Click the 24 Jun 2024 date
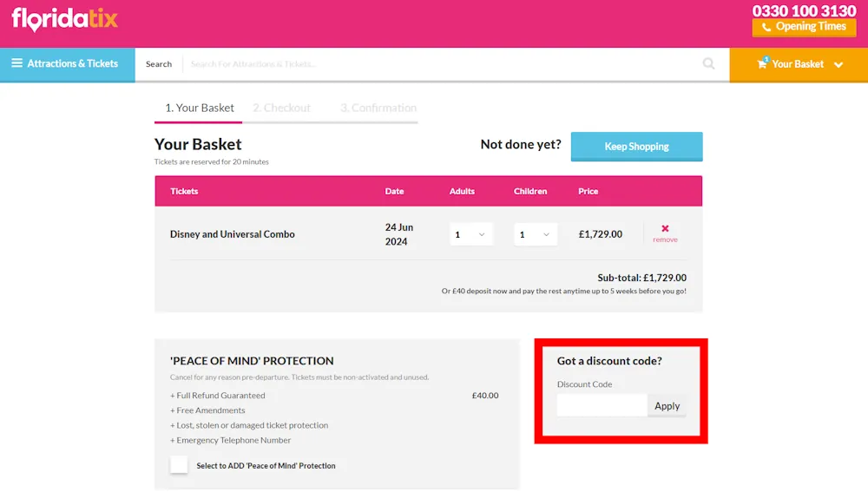868x492 pixels. coord(399,234)
